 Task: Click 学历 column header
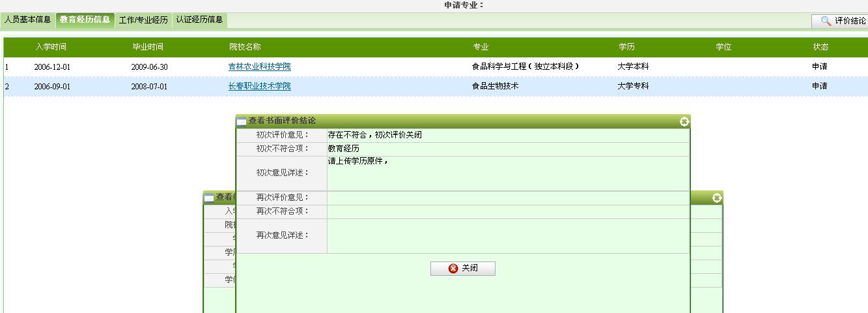[626, 47]
